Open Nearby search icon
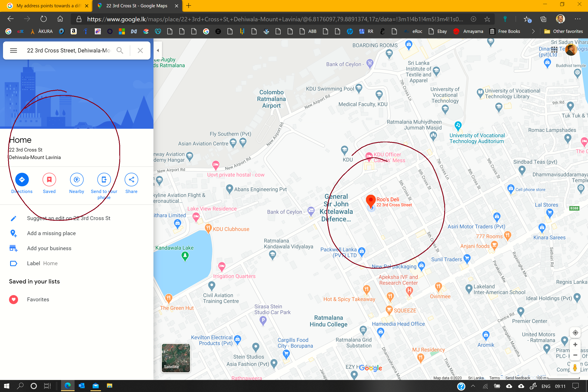Screen dimensions: 588x392 click(x=77, y=179)
